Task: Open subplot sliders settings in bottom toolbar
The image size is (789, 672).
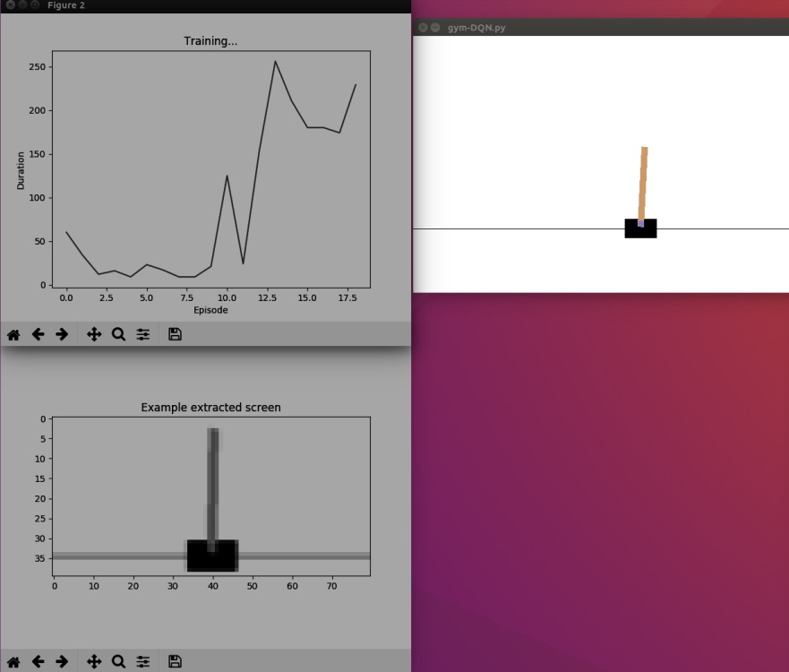Action: click(143, 662)
